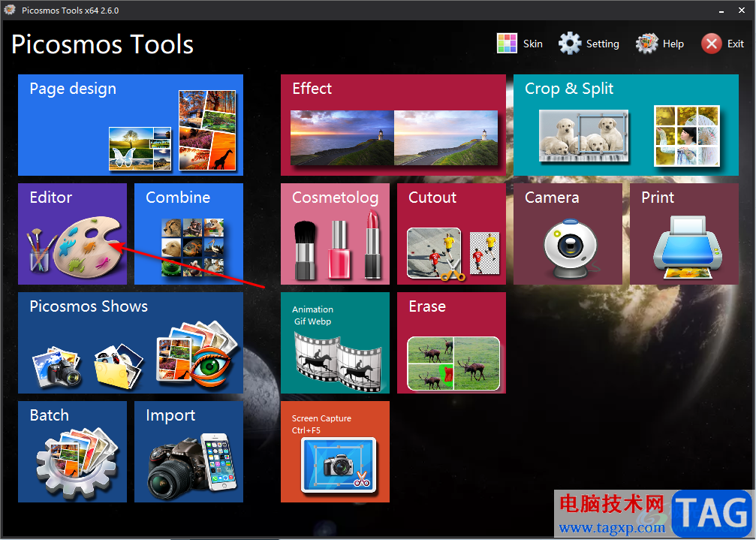
Task: Click the "Picosmos Shows" label
Action: point(89,306)
